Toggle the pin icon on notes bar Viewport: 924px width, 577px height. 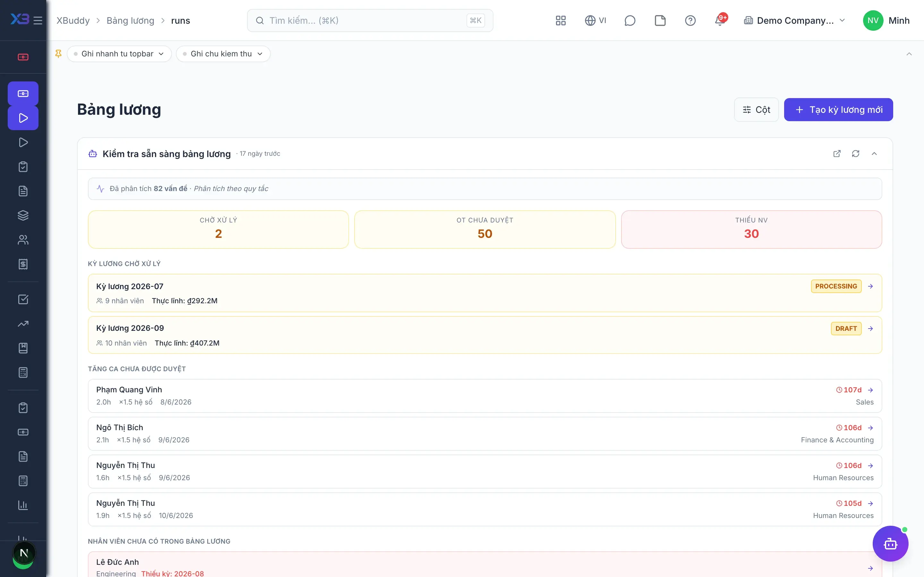coord(58,54)
